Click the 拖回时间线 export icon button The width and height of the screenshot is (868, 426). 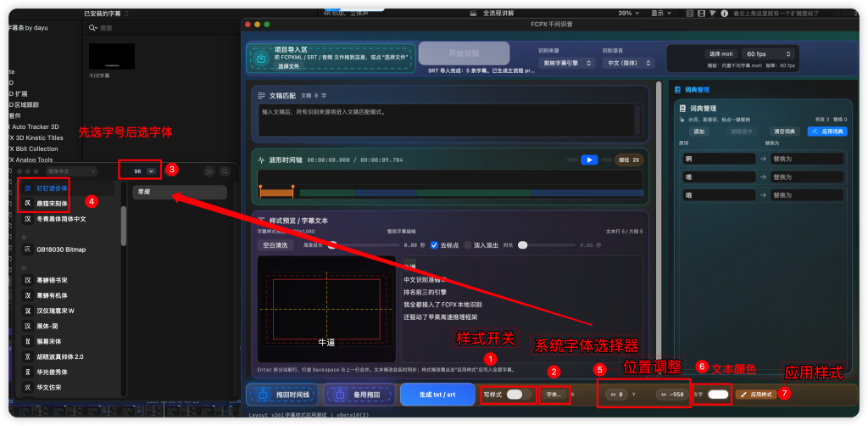coord(262,395)
